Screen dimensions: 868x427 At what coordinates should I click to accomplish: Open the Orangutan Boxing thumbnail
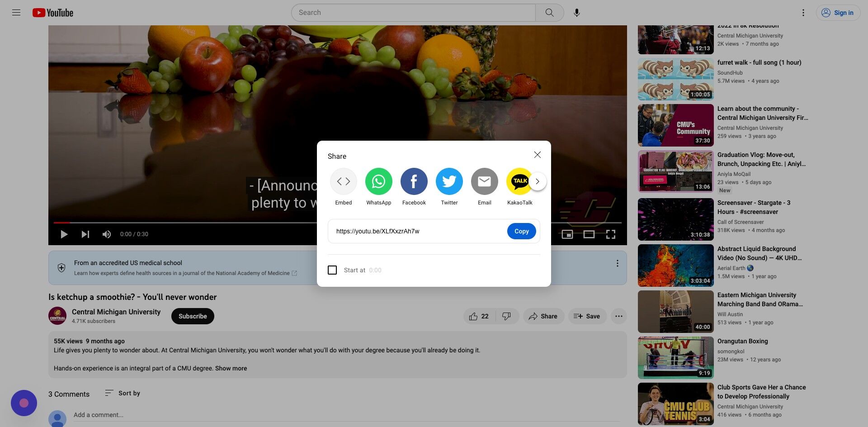pyautogui.click(x=676, y=358)
